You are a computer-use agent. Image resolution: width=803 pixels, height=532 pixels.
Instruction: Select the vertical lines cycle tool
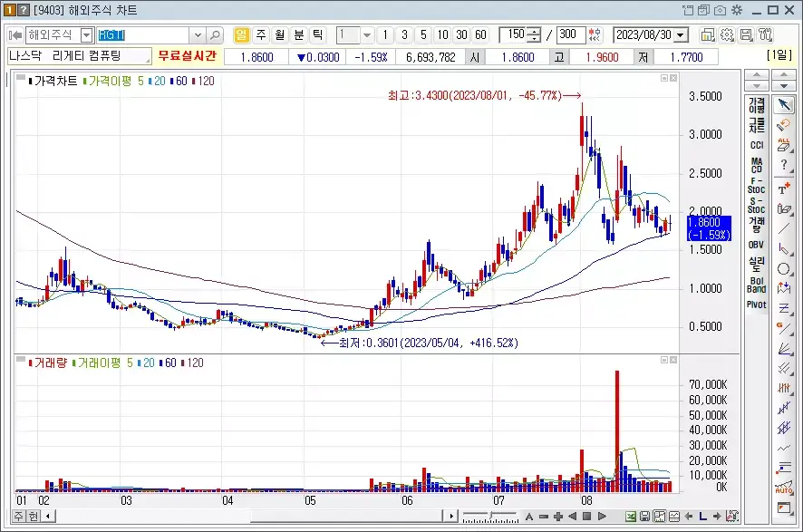coord(784,388)
